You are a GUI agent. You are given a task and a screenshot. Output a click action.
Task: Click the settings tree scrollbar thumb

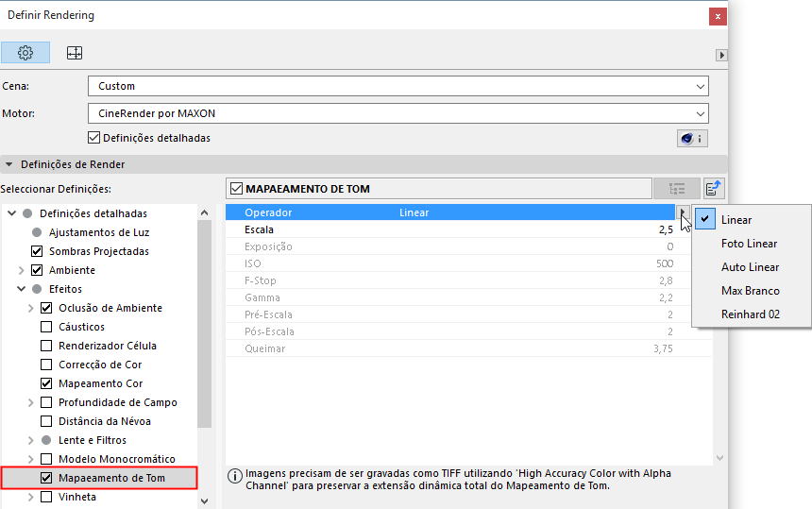tap(205, 324)
